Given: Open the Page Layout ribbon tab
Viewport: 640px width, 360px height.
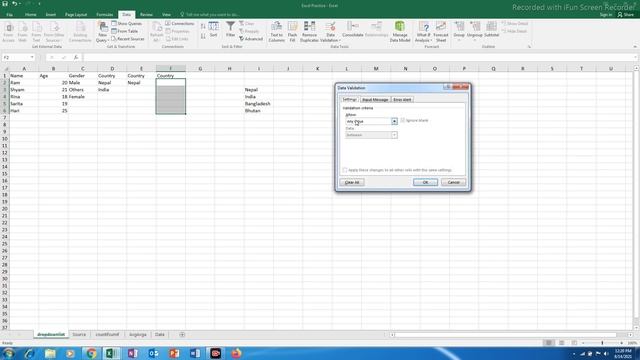Looking at the screenshot, I should 76,15.
